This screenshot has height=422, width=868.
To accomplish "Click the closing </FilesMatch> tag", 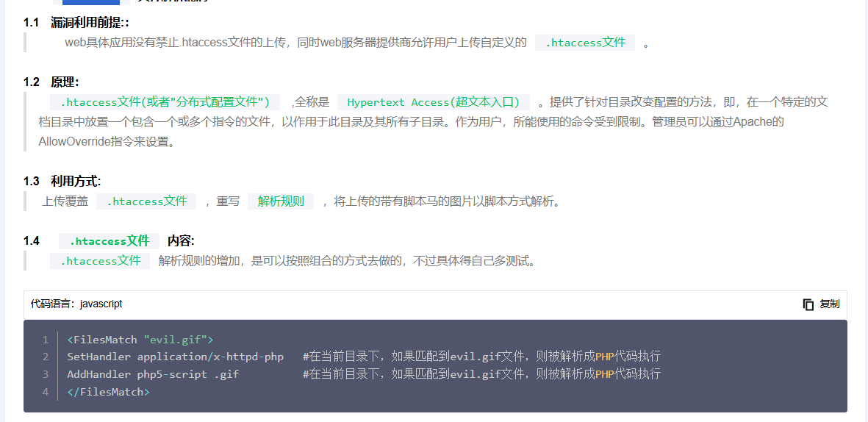I will pyautogui.click(x=108, y=392).
